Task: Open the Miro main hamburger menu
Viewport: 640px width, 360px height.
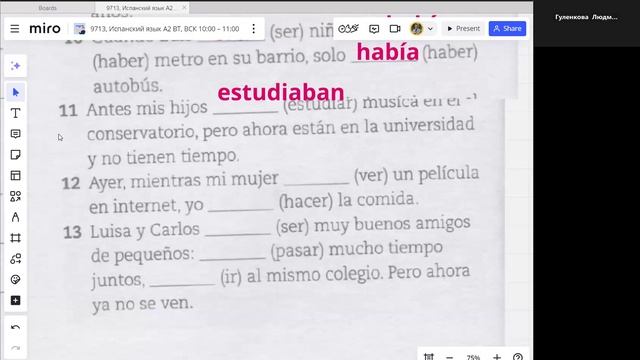Action: 15,29
